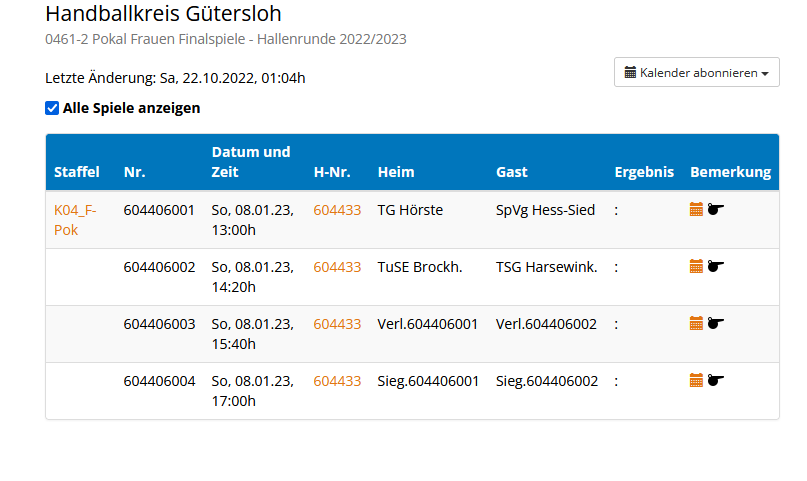Open hall 604433 link for TuSE Brockh. game
This screenshot has width=807, height=481.
tap(337, 267)
